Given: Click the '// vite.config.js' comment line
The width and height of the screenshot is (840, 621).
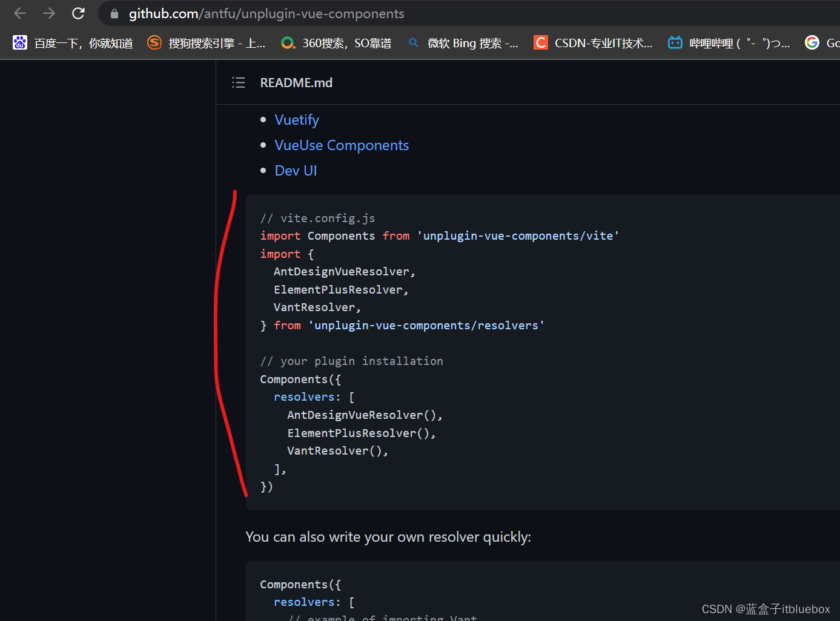Looking at the screenshot, I should (317, 218).
